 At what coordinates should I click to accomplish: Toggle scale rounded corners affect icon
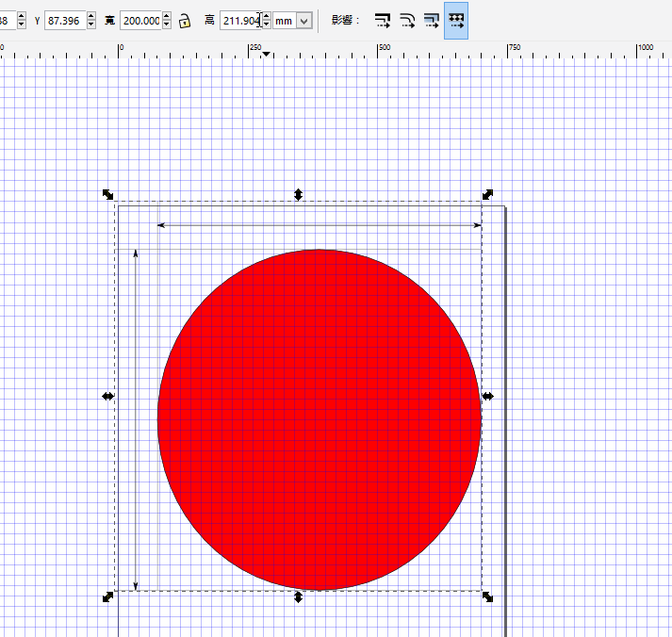407,20
